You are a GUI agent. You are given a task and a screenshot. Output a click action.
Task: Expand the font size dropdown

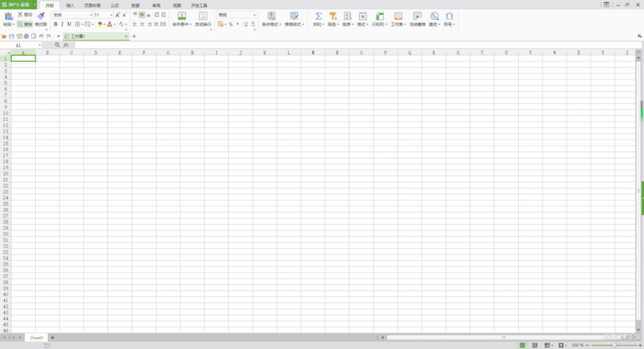click(111, 14)
